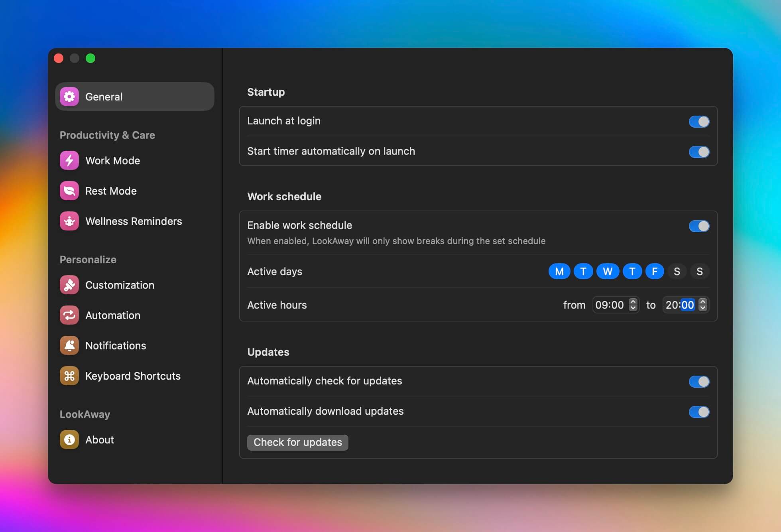Viewport: 781px width, 532px height.
Task: Enable Sunday in Active days
Action: 700,271
